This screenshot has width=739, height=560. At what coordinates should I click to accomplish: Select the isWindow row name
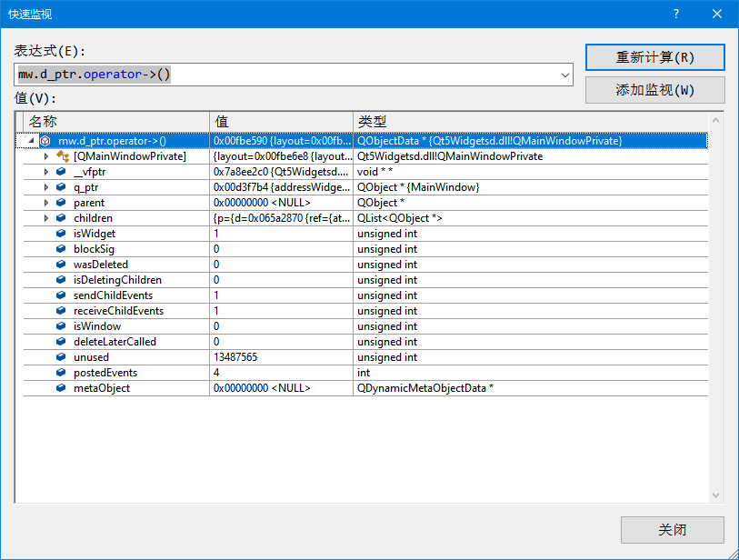(97, 326)
